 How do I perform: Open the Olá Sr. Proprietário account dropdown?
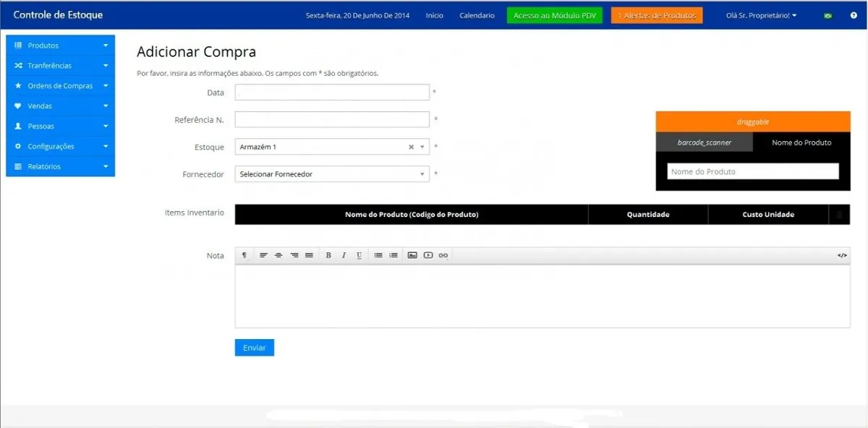click(761, 14)
